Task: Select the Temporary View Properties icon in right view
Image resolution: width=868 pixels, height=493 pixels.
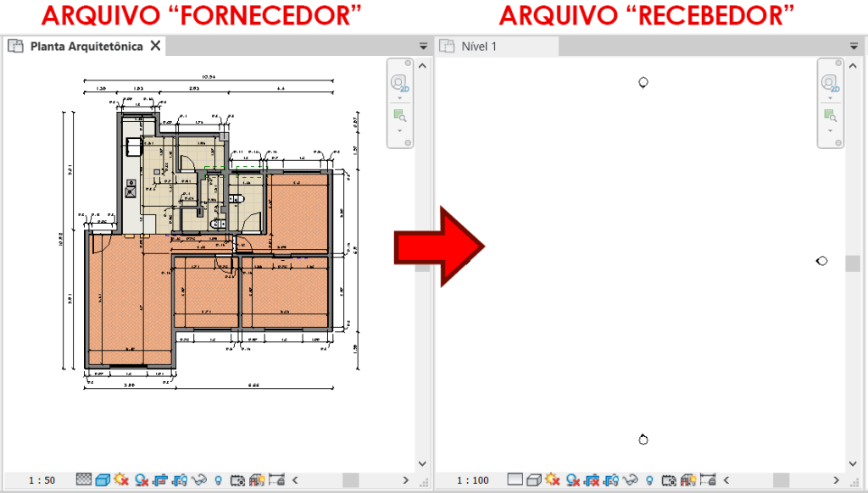Action: click(669, 479)
